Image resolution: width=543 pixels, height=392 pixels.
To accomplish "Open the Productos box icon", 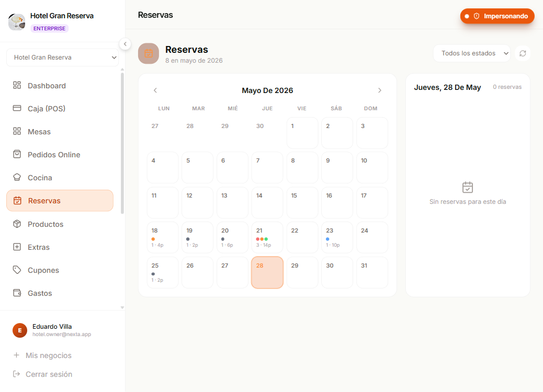I will click(17, 224).
